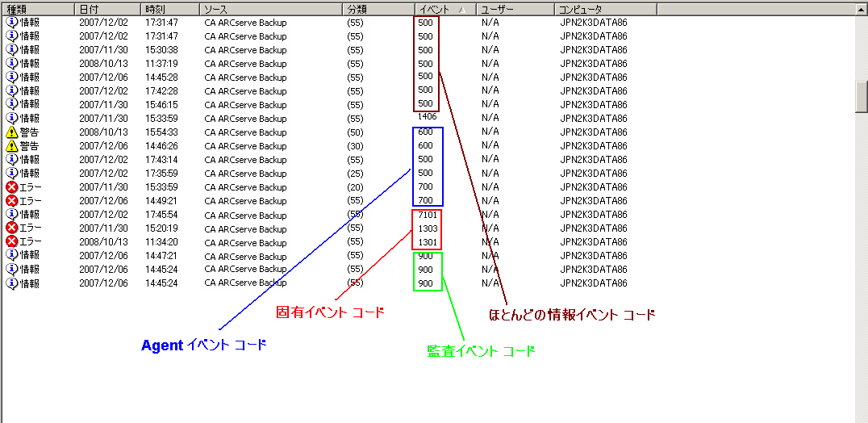868x423 pixels.
Task: Click error icon of the 11:34:20 event
Action: tap(12, 241)
